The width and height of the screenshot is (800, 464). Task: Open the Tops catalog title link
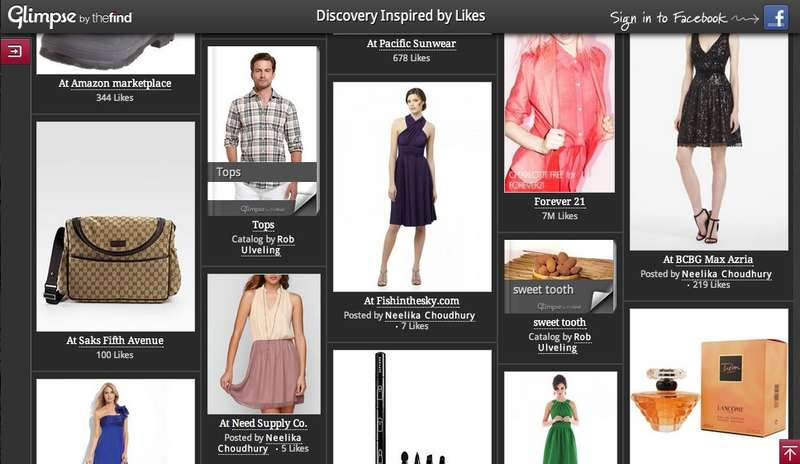pos(263,225)
